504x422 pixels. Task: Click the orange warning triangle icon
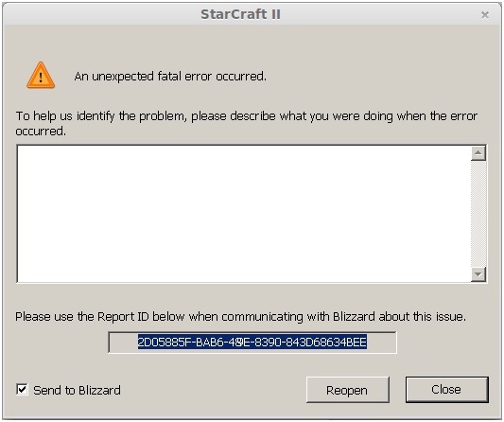(x=41, y=76)
